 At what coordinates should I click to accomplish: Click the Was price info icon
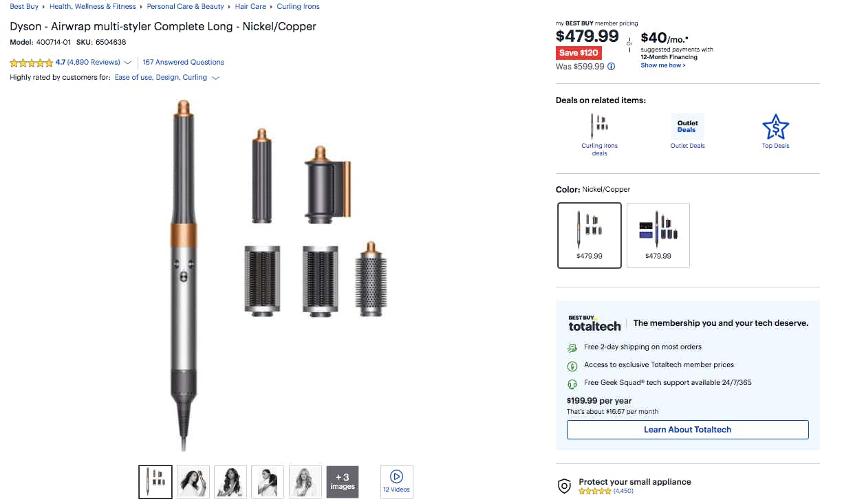click(x=612, y=67)
